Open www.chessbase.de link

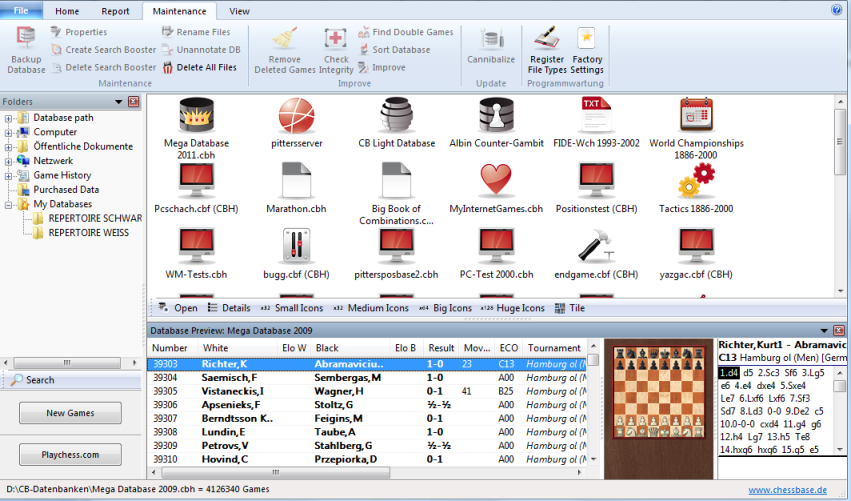tap(788, 490)
